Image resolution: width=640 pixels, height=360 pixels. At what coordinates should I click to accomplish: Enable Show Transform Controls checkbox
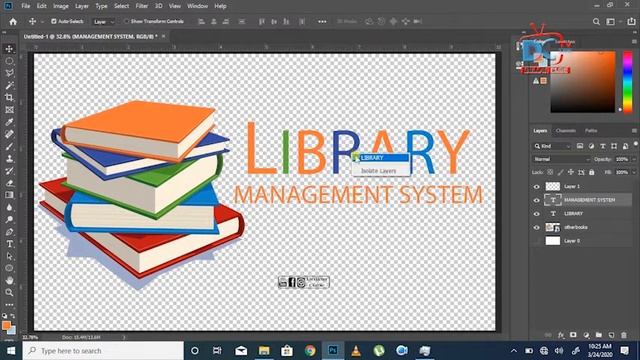tap(126, 21)
